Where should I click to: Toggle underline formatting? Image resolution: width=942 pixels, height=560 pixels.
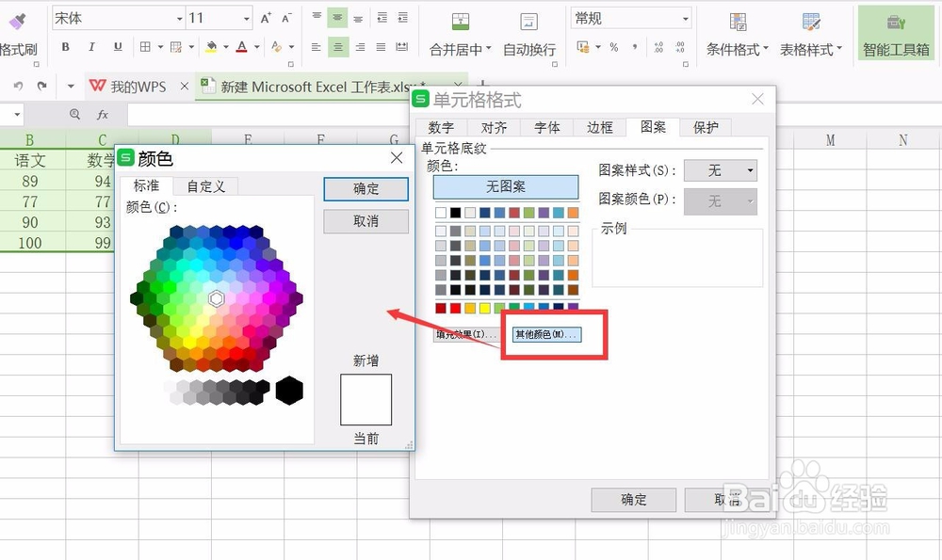(117, 46)
